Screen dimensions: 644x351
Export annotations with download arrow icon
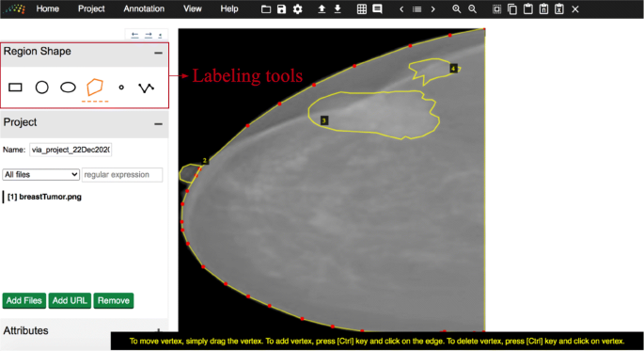tap(338, 9)
